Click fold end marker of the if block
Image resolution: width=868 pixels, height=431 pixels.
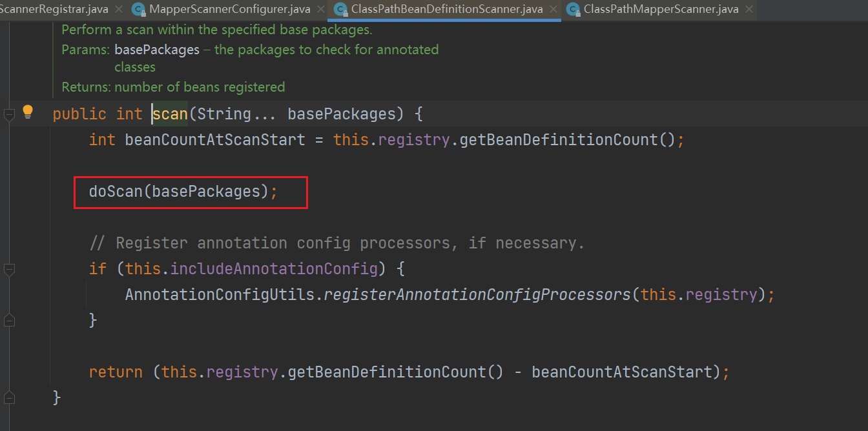(8, 320)
